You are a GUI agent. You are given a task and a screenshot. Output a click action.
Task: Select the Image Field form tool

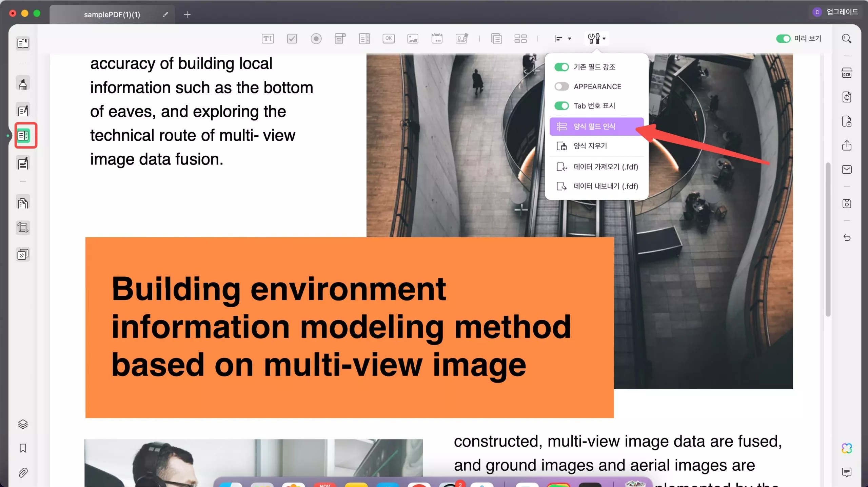pos(413,39)
